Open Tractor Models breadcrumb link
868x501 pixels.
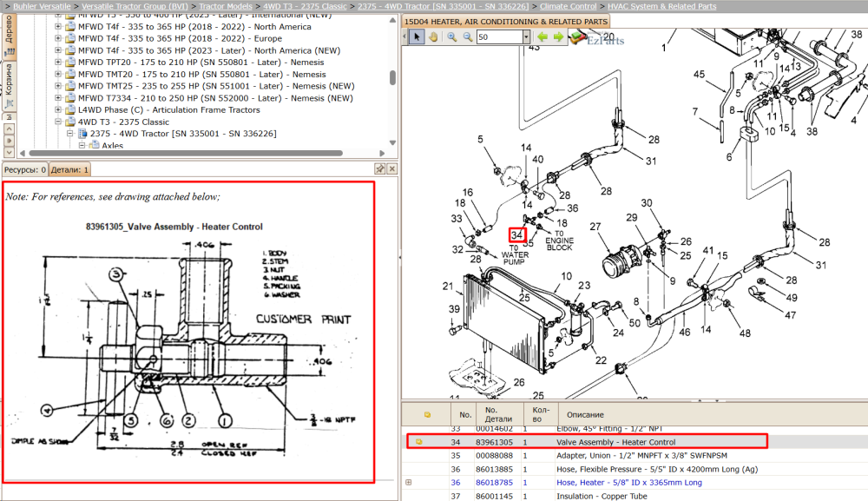226,6
